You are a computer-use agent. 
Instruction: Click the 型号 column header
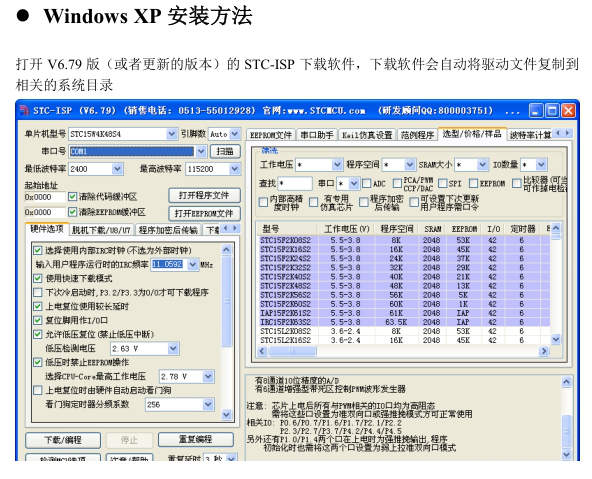(287, 229)
